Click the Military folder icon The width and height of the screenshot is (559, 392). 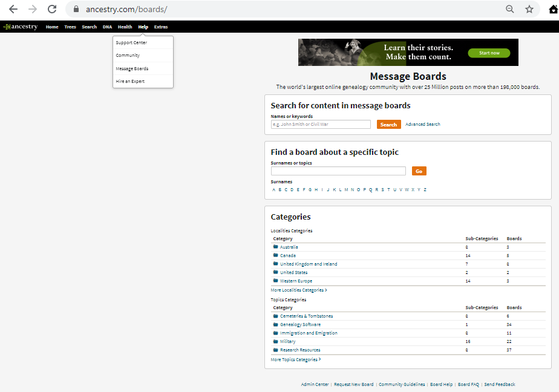(x=276, y=341)
